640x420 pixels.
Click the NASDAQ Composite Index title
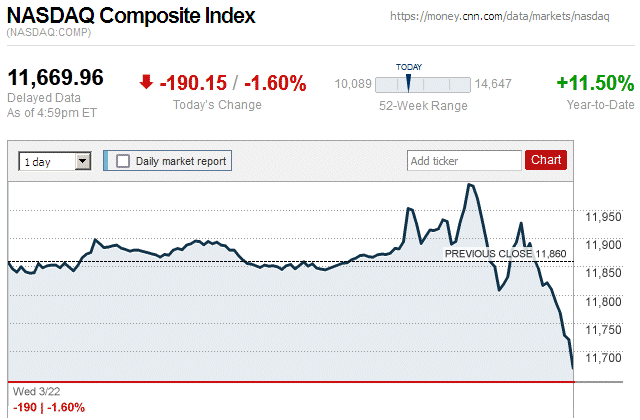(131, 17)
